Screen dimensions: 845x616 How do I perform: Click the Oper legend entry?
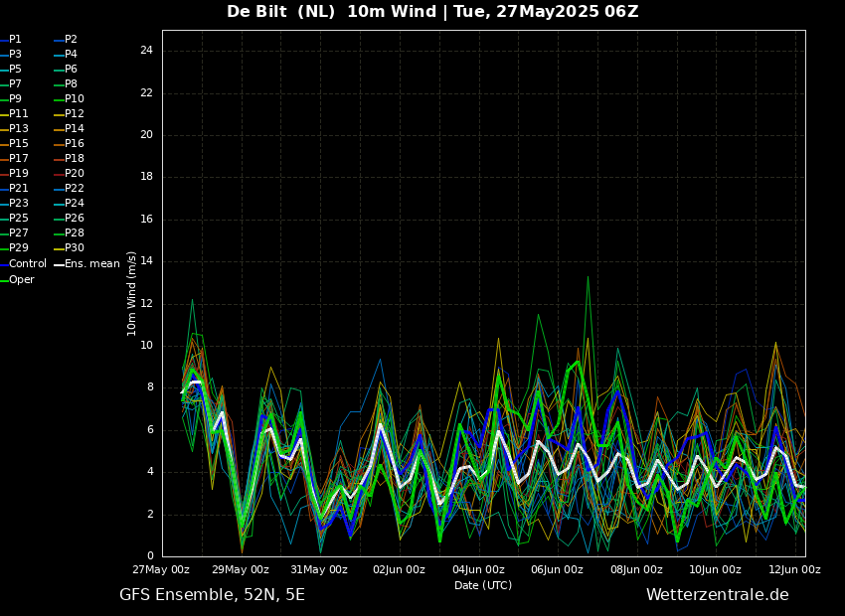click(x=21, y=280)
